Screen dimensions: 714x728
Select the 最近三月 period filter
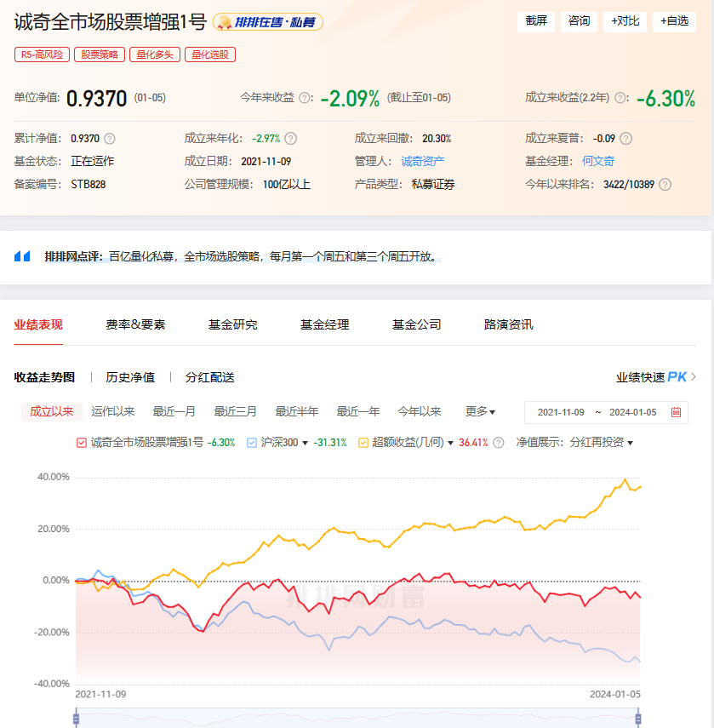coord(235,412)
